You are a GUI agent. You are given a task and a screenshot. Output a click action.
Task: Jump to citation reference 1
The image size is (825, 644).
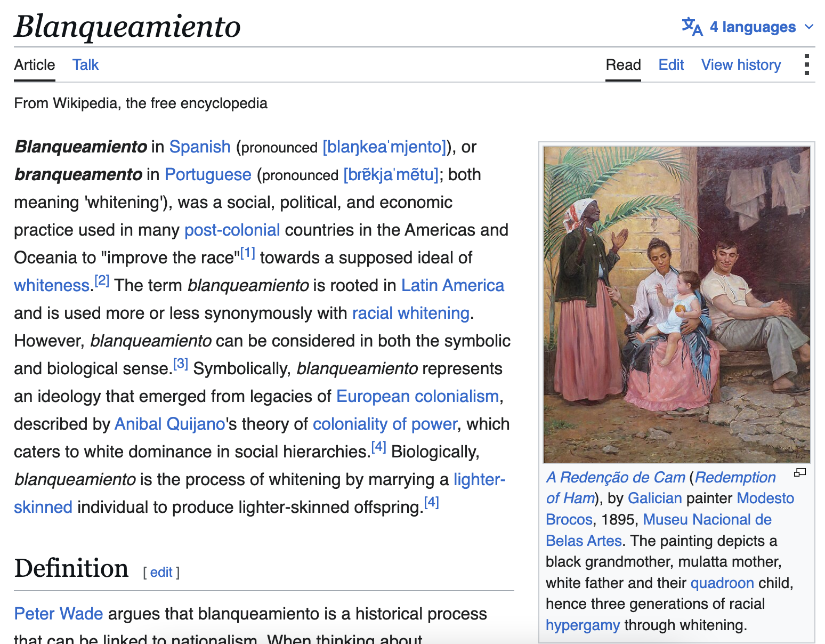[248, 253]
